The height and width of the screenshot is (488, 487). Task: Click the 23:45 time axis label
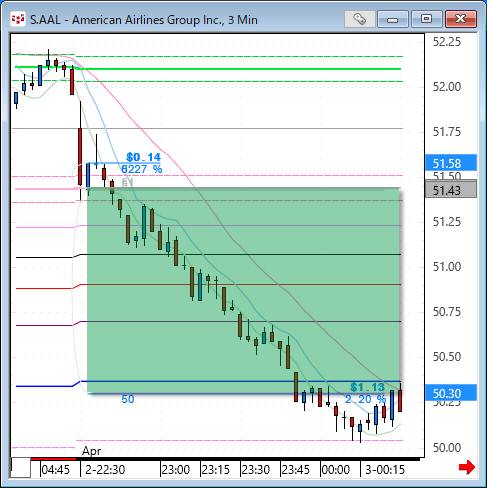tap(296, 470)
